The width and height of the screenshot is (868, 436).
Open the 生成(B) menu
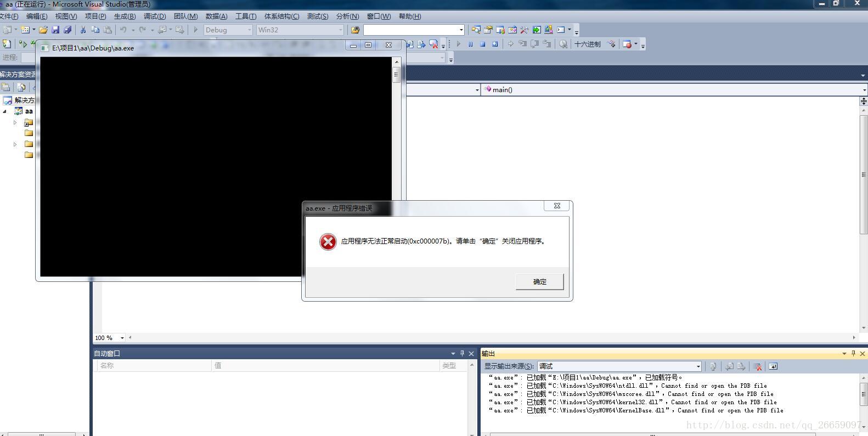[x=125, y=16]
